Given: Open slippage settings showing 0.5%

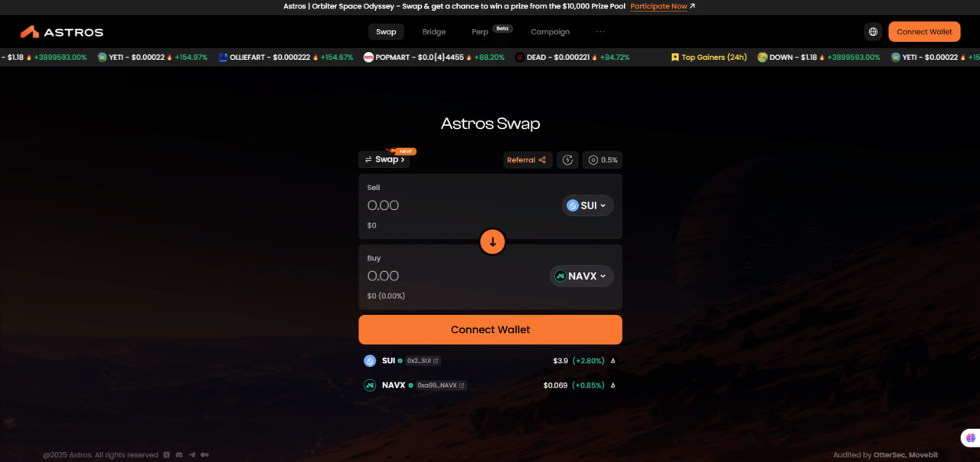Looking at the screenshot, I should point(603,160).
